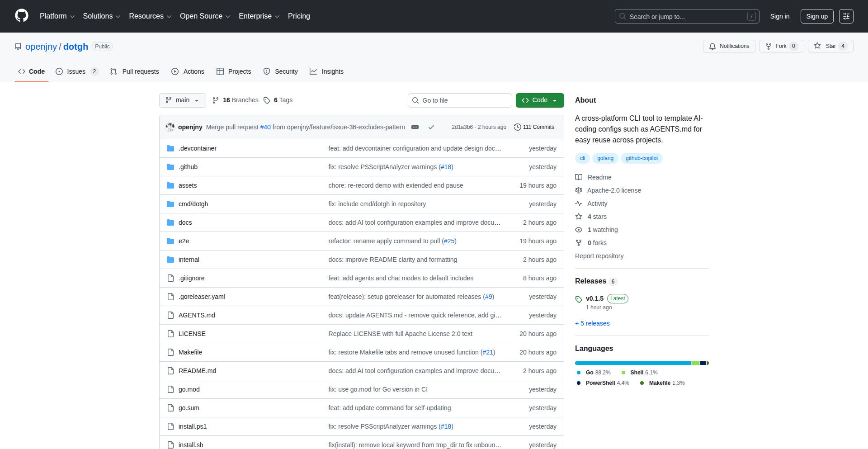Star the dotgh repository
The image size is (868, 449).
[830, 46]
